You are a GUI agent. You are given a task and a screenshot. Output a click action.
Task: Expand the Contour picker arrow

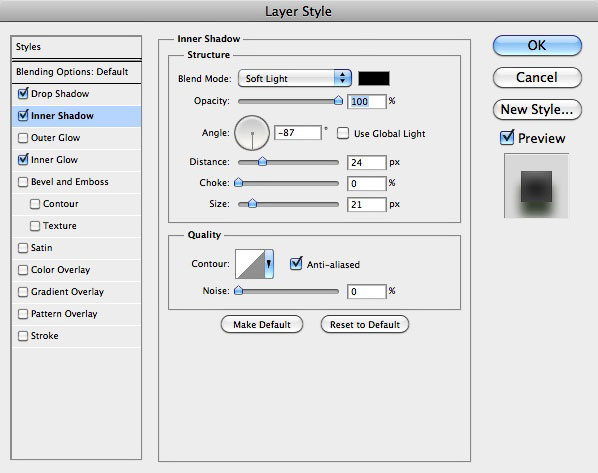(x=269, y=264)
